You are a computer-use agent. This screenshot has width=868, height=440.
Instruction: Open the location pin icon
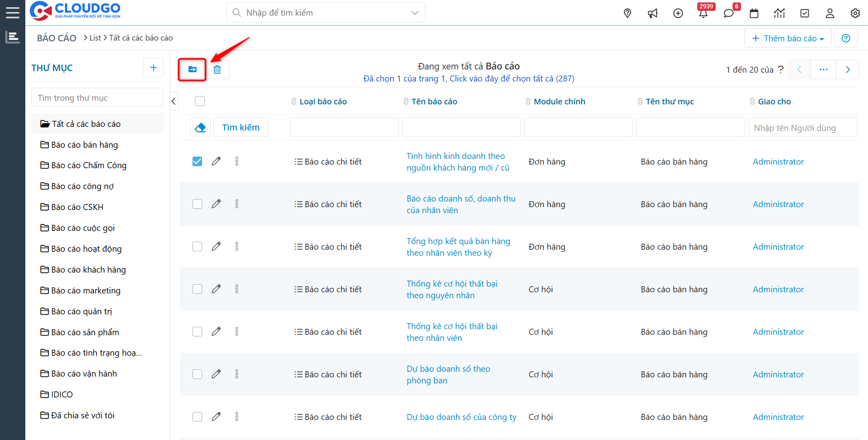627,13
